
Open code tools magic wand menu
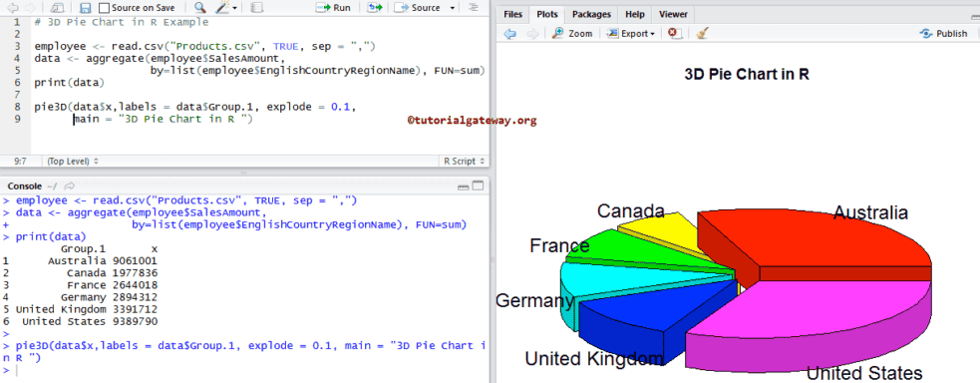point(225,8)
